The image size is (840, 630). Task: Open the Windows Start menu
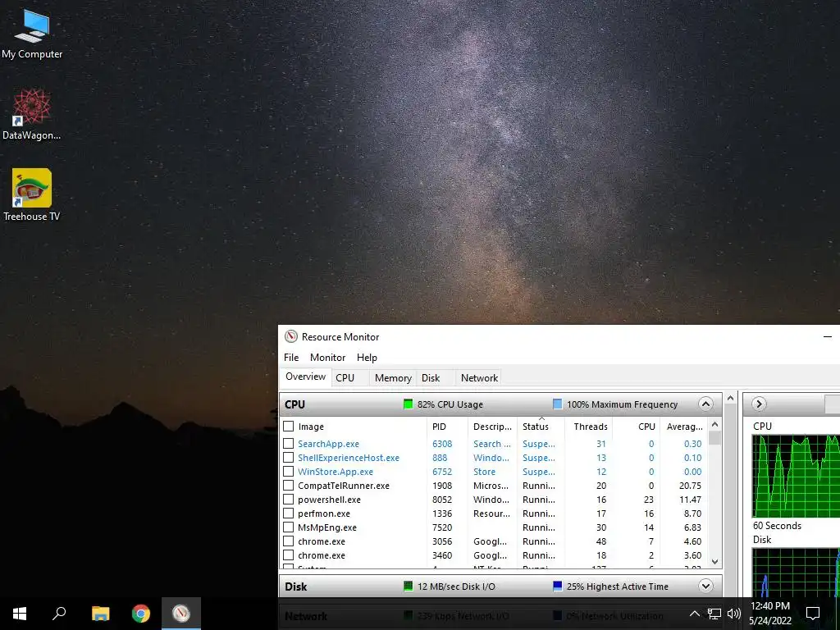click(20, 614)
